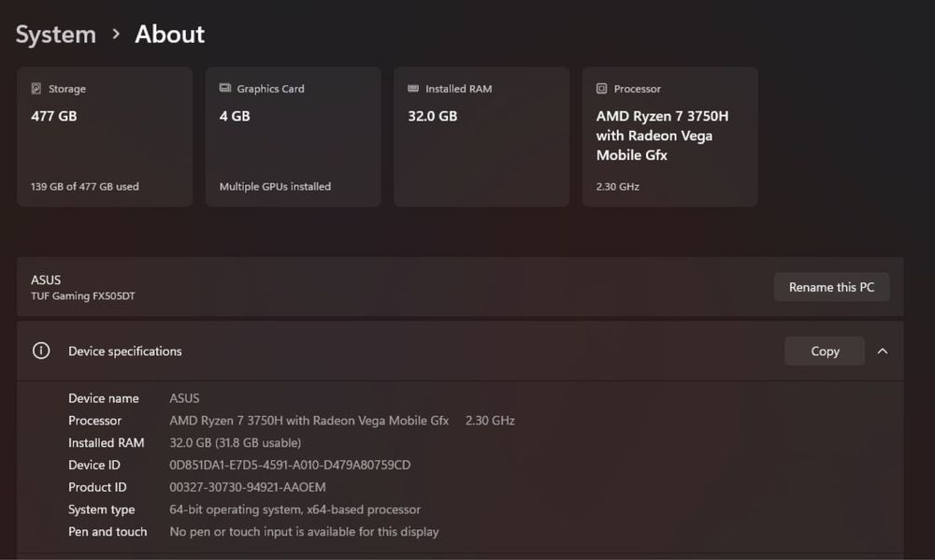
Task: Open the 477 GB Storage card
Action: (x=105, y=136)
